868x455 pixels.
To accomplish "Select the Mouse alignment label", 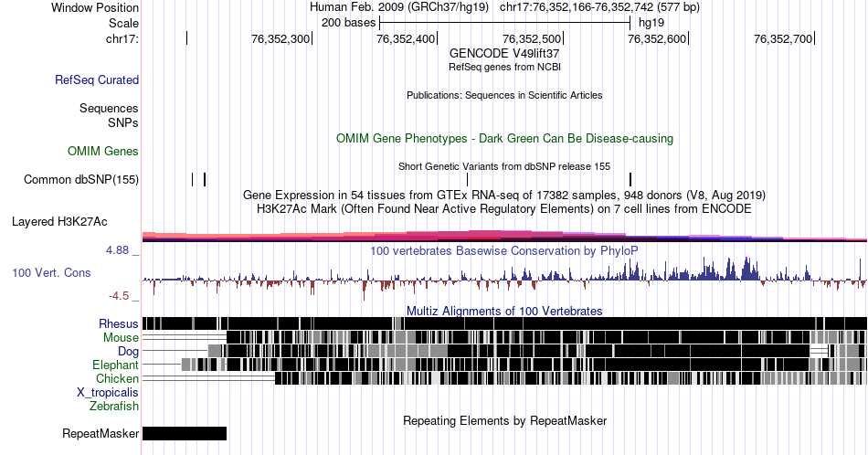I will click(121, 338).
